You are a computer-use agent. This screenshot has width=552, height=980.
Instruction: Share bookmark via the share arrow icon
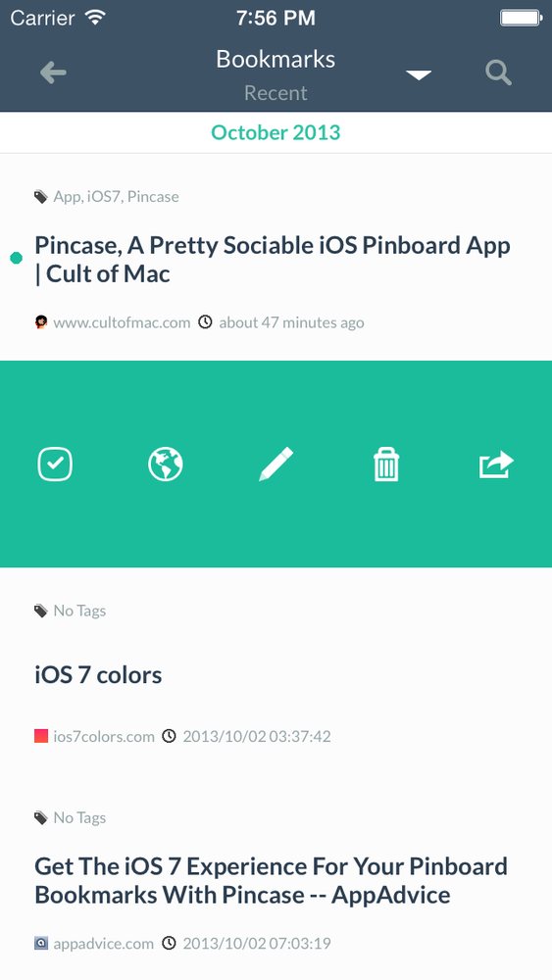(x=496, y=465)
